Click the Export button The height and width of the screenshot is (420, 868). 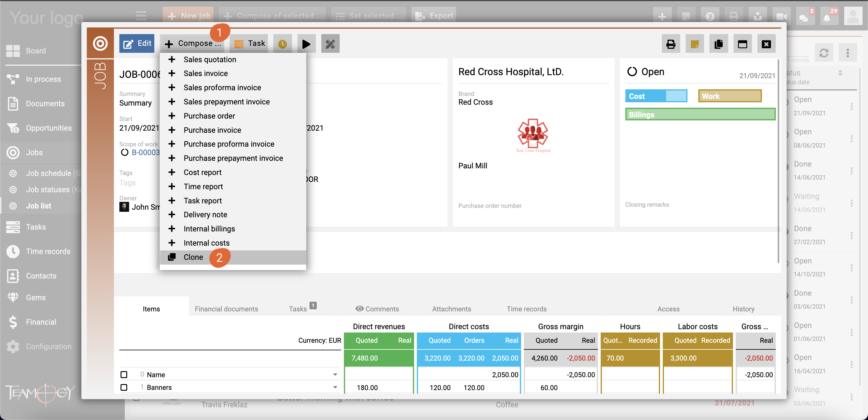pyautogui.click(x=434, y=15)
